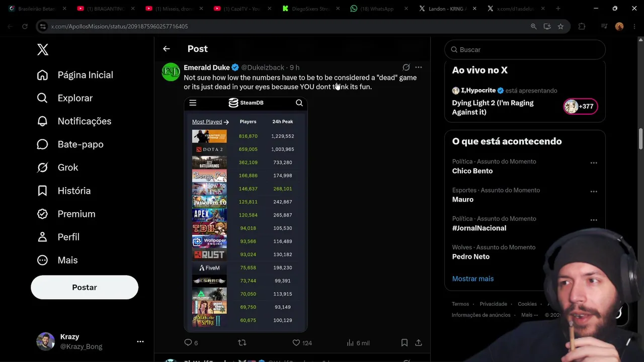
Task: Go to Perfil in the sidebar
Action: pos(58,237)
